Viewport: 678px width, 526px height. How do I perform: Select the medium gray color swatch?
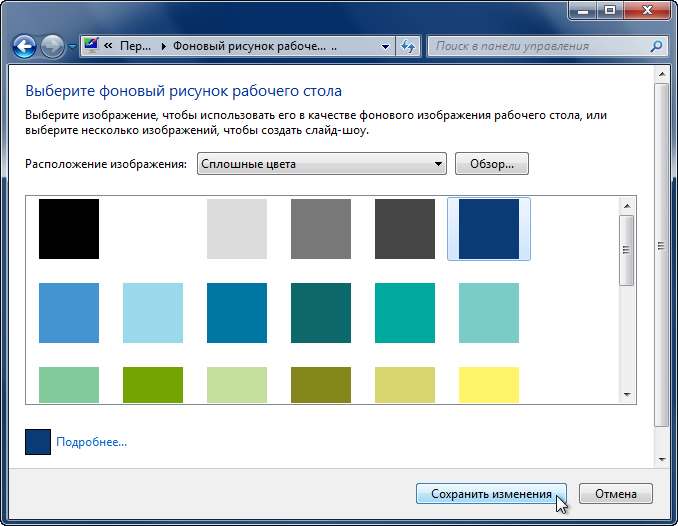[321, 229]
